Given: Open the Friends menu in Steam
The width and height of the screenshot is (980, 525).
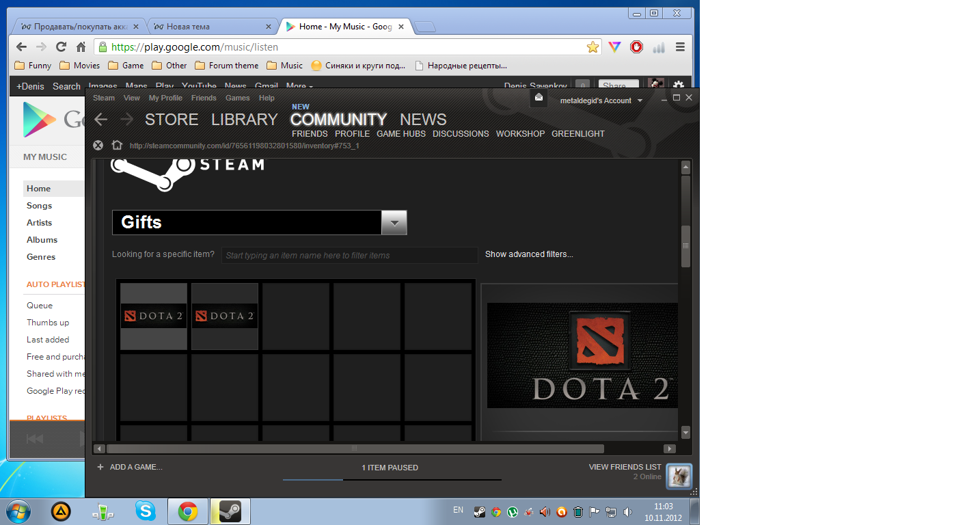Looking at the screenshot, I should (204, 98).
